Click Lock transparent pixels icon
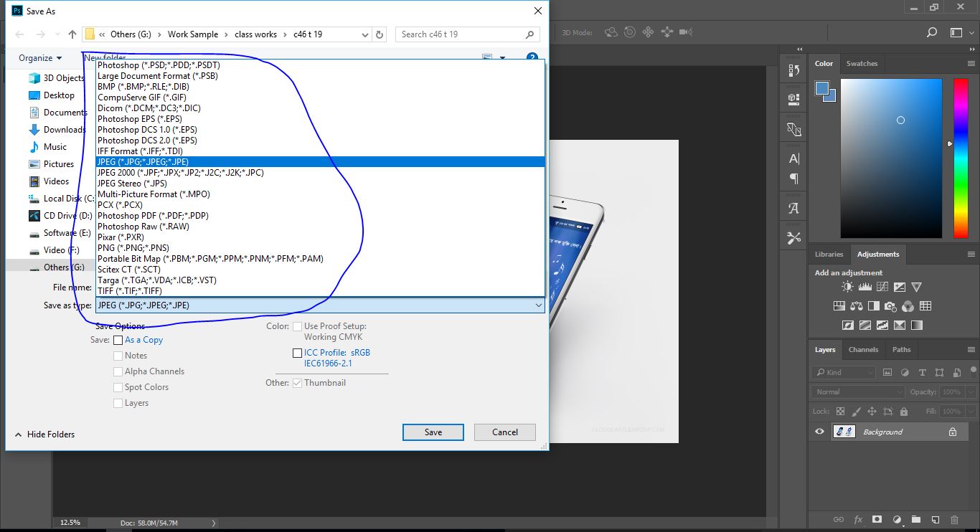 coord(840,412)
